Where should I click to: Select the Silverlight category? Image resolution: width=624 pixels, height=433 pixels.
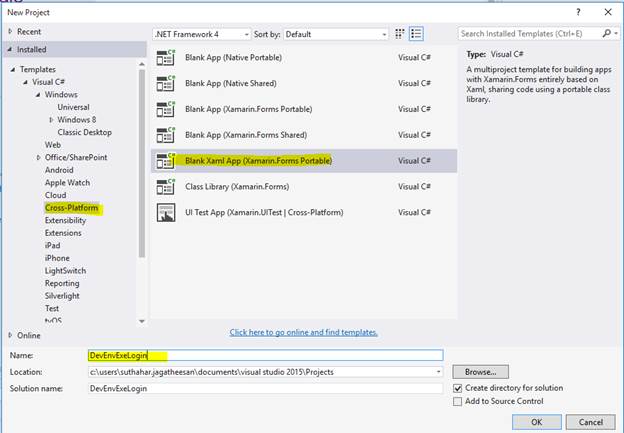tap(62, 296)
